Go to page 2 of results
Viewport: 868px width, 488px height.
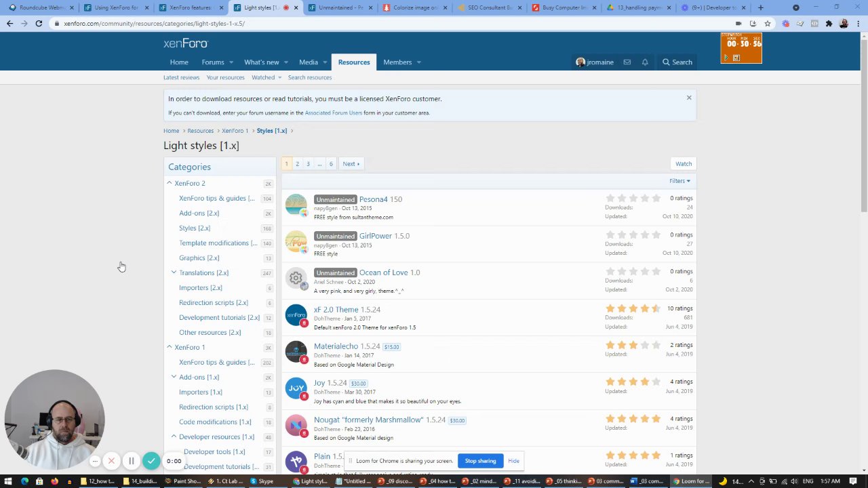pyautogui.click(x=297, y=163)
